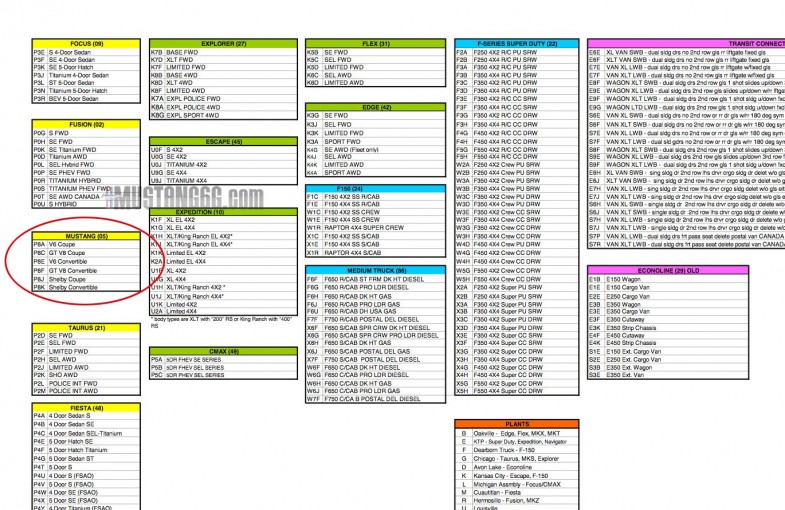
Task: Click the F150 (24) table header
Action: click(x=375, y=189)
